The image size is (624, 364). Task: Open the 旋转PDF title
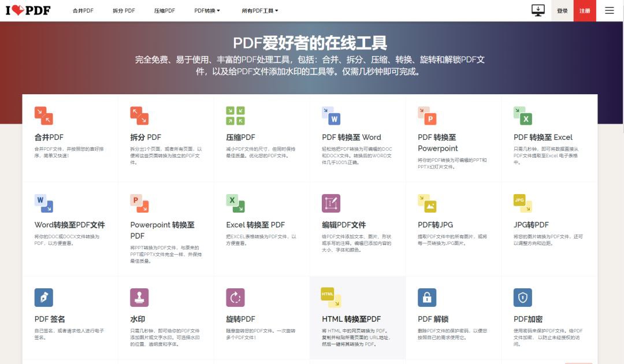coord(241,319)
